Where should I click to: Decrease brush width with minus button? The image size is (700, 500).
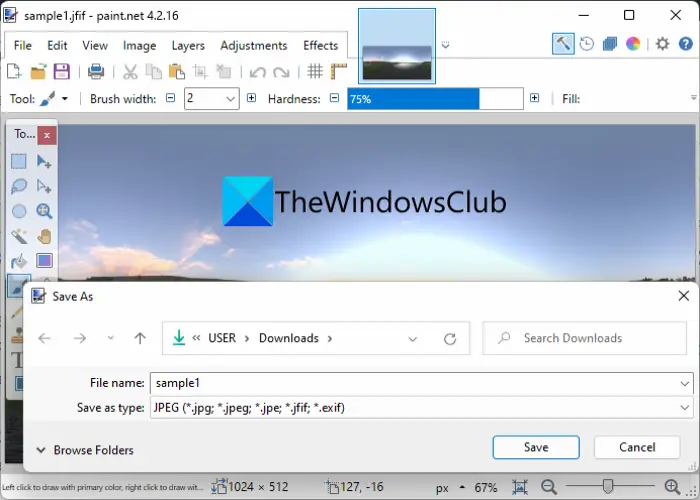171,98
